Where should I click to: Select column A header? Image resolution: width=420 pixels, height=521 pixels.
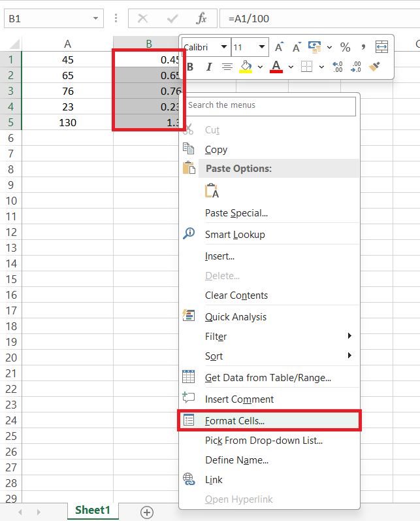[x=67, y=44]
